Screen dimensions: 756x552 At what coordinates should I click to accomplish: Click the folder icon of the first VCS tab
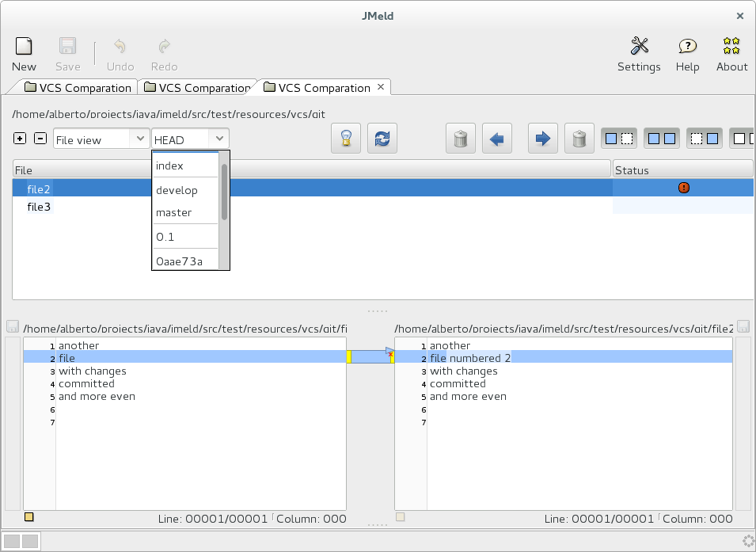[30, 87]
